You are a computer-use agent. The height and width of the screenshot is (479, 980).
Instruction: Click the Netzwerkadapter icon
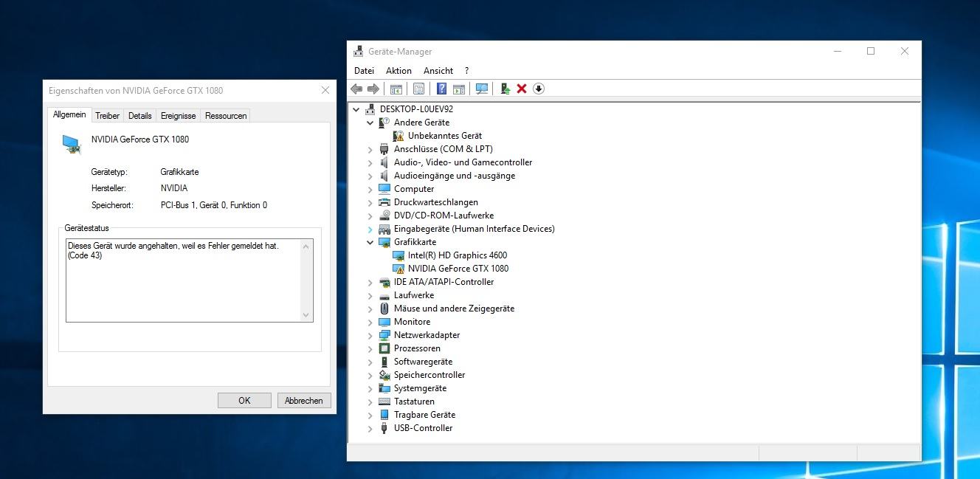384,335
